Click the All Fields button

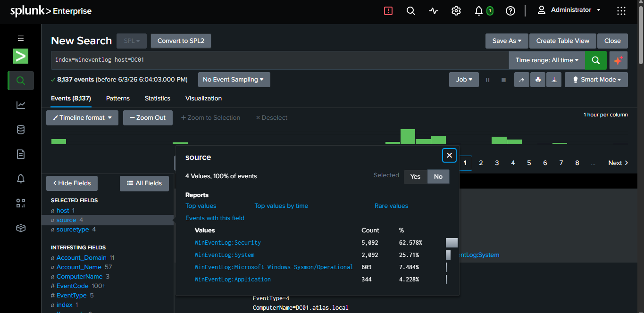pyautogui.click(x=144, y=183)
